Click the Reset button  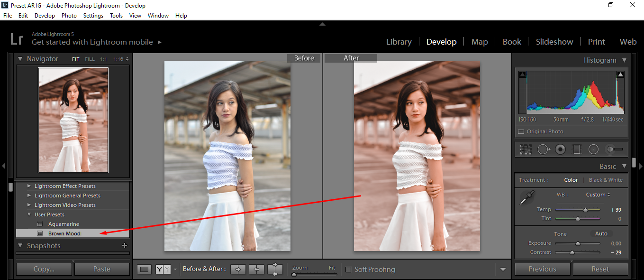pos(600,269)
